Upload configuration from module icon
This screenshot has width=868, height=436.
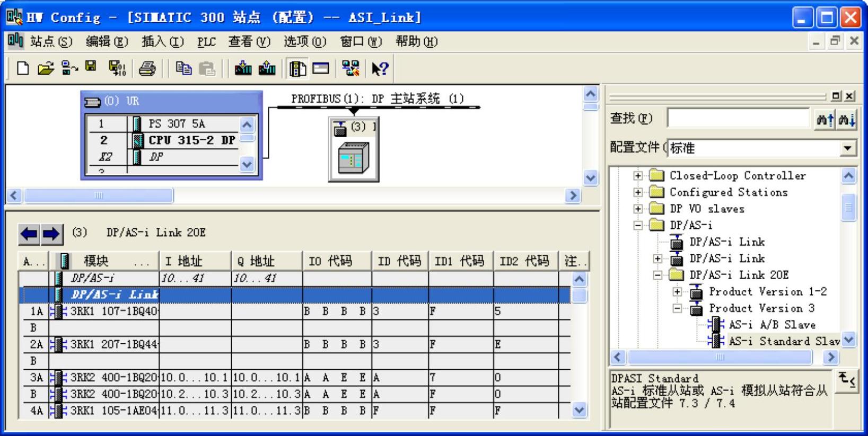coord(267,68)
